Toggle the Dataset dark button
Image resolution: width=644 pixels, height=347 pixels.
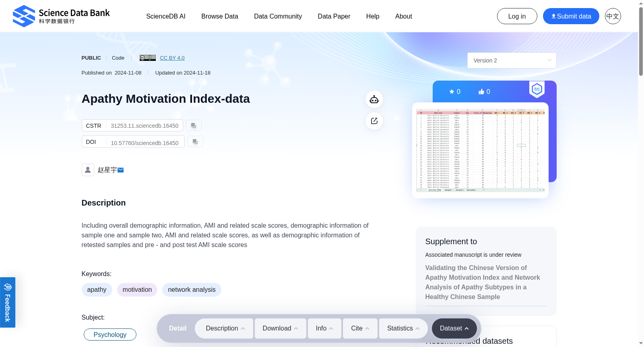click(454, 328)
